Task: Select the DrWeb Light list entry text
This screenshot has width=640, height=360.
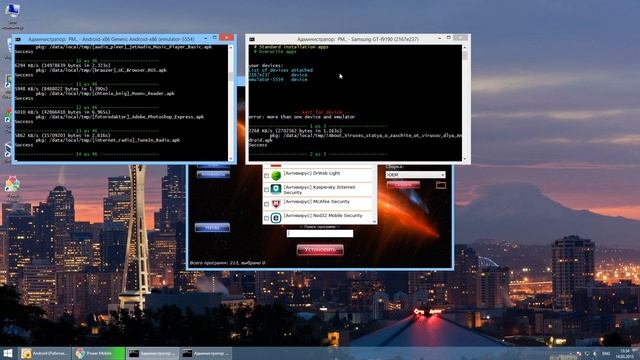Action: click(x=311, y=173)
